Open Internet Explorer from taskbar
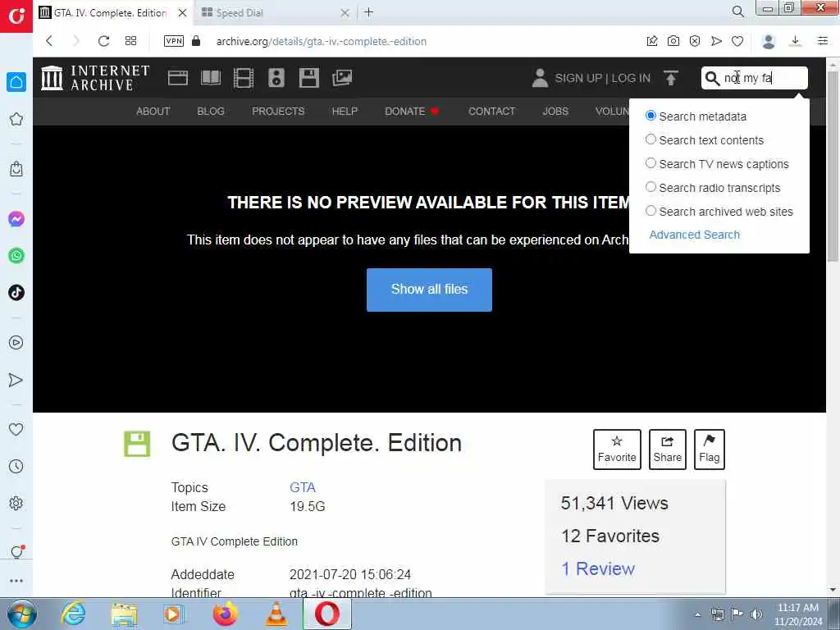Screen dimensions: 840x630 click(73, 614)
